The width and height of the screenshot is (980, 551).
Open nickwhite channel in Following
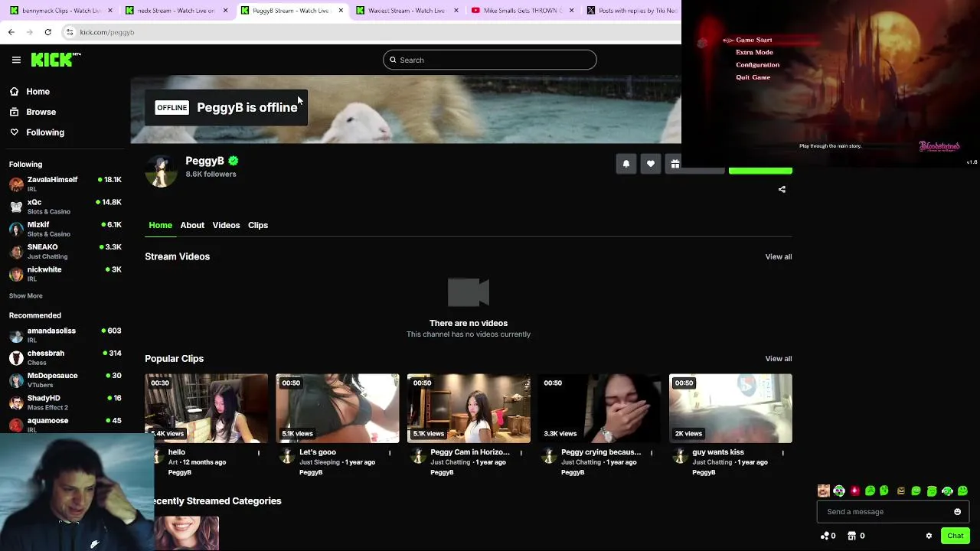tap(65, 274)
